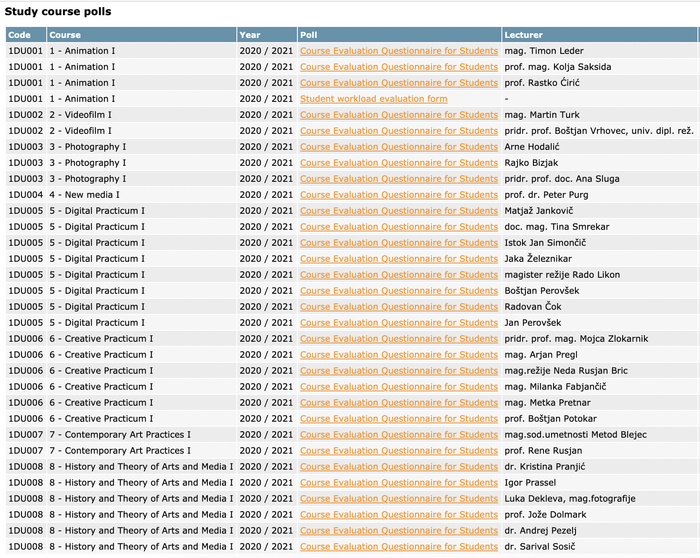
Task: Open the questionnaire for prof. Rene Rusjan
Action: pyautogui.click(x=399, y=451)
